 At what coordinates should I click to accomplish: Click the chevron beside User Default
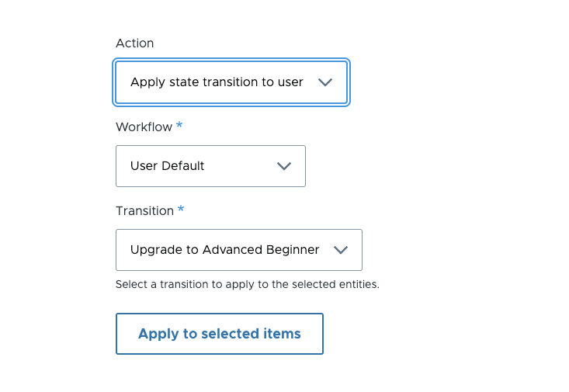click(284, 166)
